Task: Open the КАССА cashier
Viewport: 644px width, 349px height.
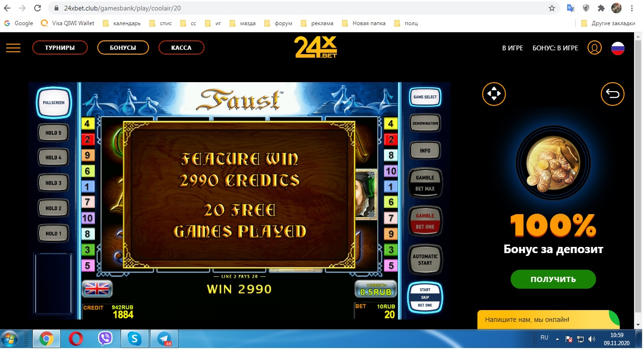Action: pyautogui.click(x=181, y=48)
